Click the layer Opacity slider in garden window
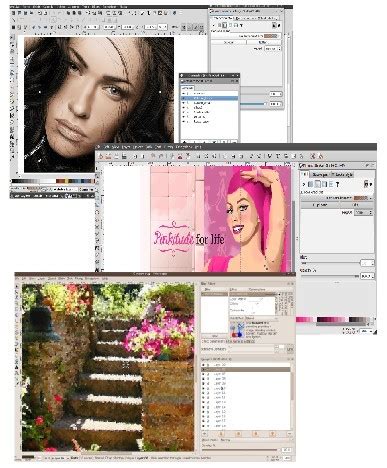Image resolution: width=387 pixels, height=468 pixels. pos(240,450)
